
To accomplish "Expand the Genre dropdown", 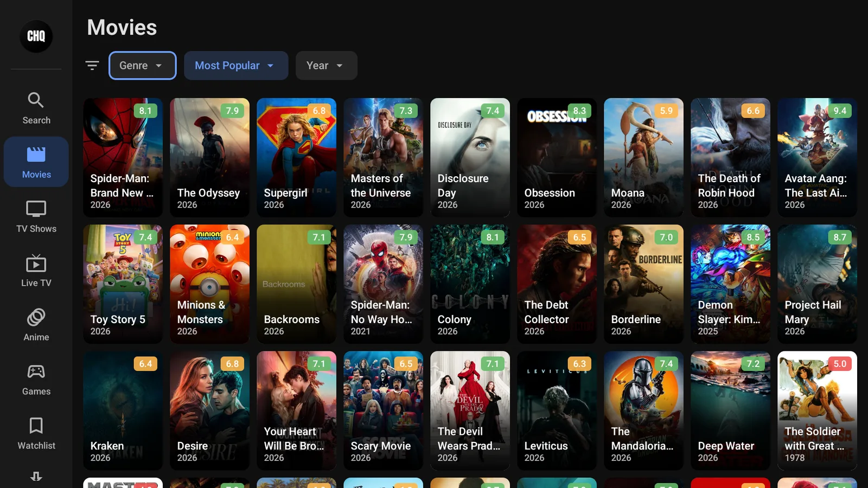I will tap(143, 66).
